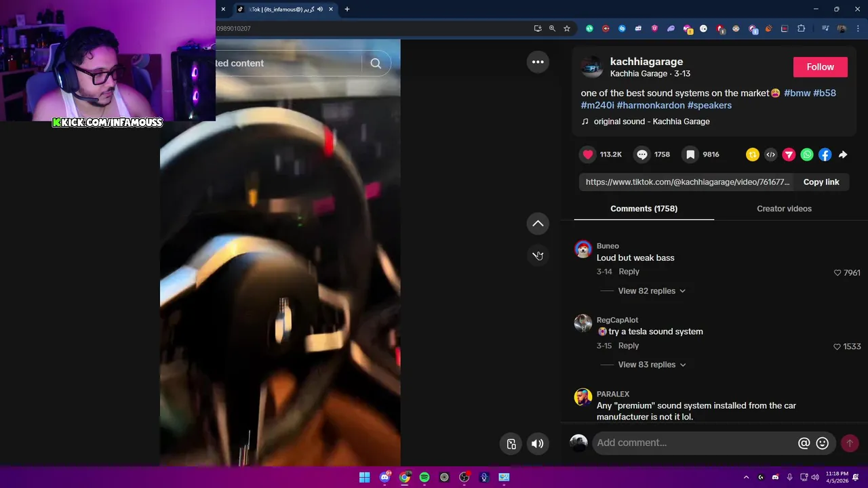Repost the video with yellow repost icon
This screenshot has height=488, width=868.
tap(752, 155)
